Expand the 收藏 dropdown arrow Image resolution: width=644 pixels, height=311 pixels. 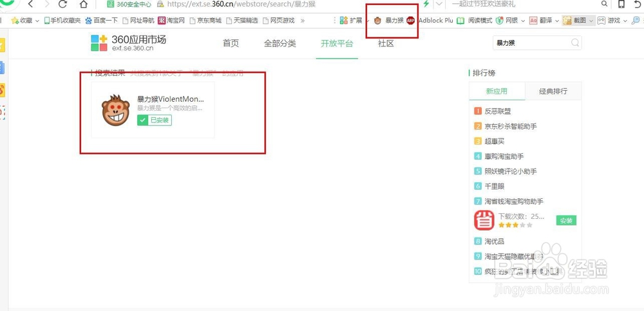click(37, 21)
